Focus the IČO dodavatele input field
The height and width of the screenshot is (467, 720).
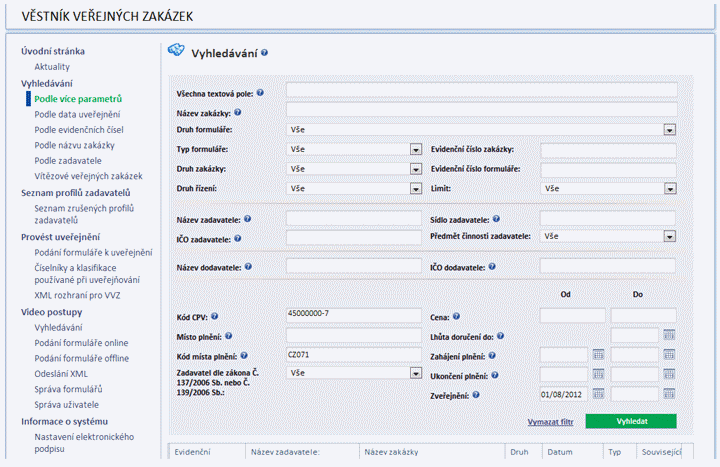pyautogui.click(x=608, y=265)
